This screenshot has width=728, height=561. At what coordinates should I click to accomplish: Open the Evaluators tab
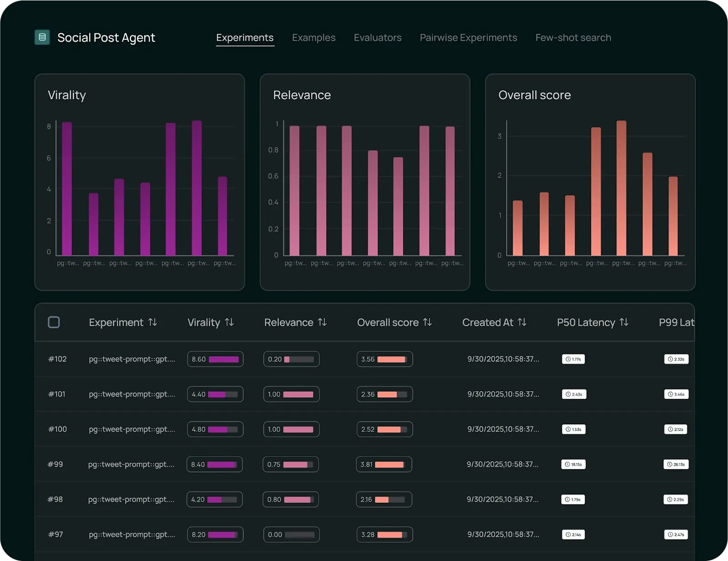coord(378,38)
